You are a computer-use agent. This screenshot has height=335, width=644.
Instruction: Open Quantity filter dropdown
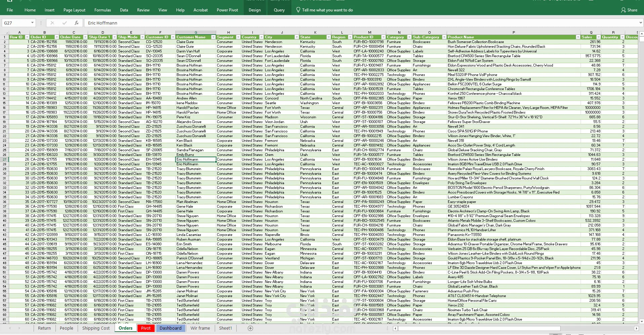tap(622, 37)
